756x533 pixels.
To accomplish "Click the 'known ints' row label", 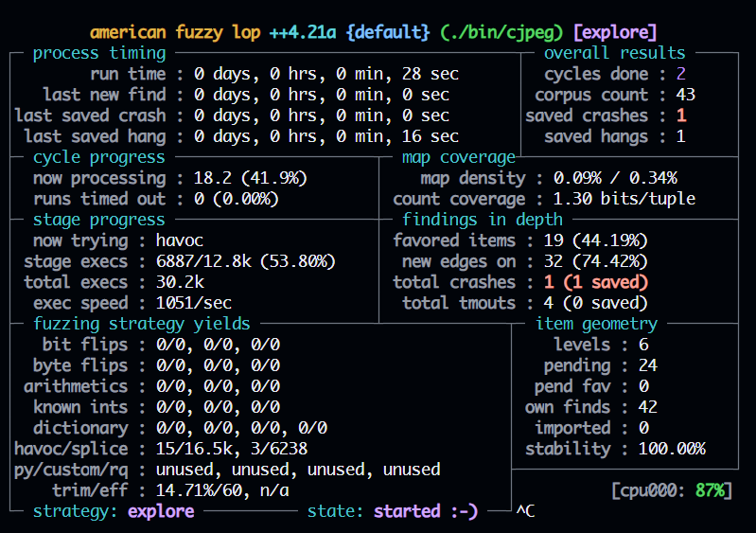I will tap(80, 407).
